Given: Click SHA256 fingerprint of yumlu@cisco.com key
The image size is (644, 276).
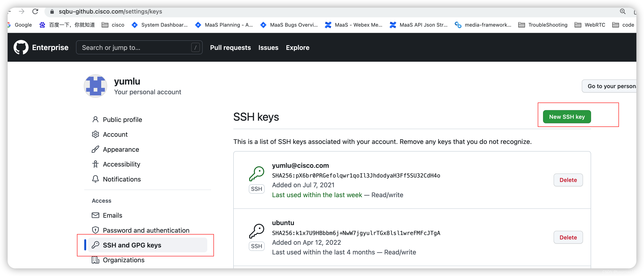Looking at the screenshot, I should click(x=356, y=175).
